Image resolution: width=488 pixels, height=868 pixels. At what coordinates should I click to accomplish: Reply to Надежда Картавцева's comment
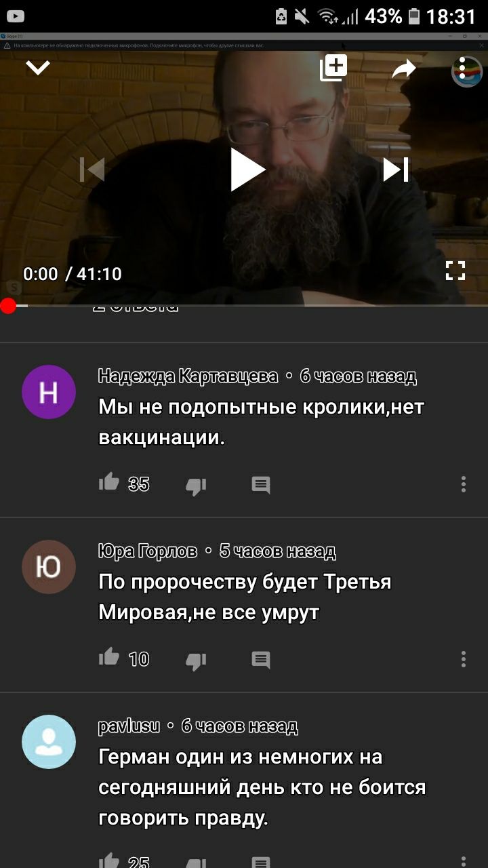tap(261, 485)
